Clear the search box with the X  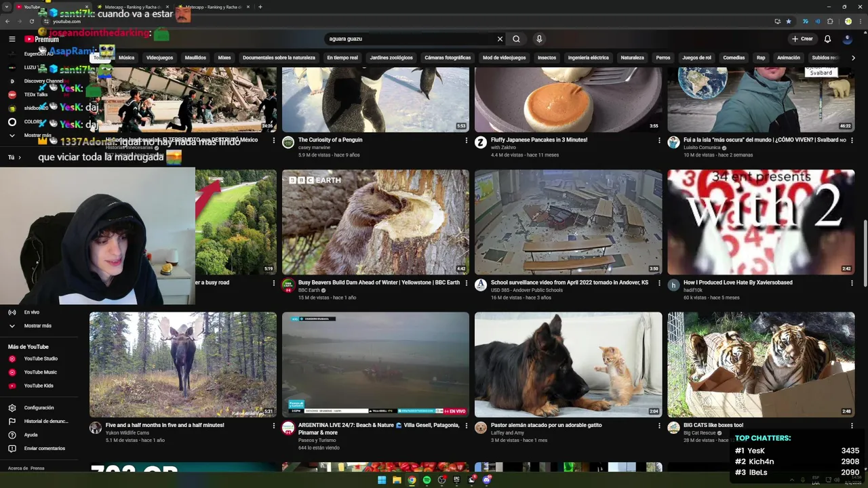[x=500, y=39]
